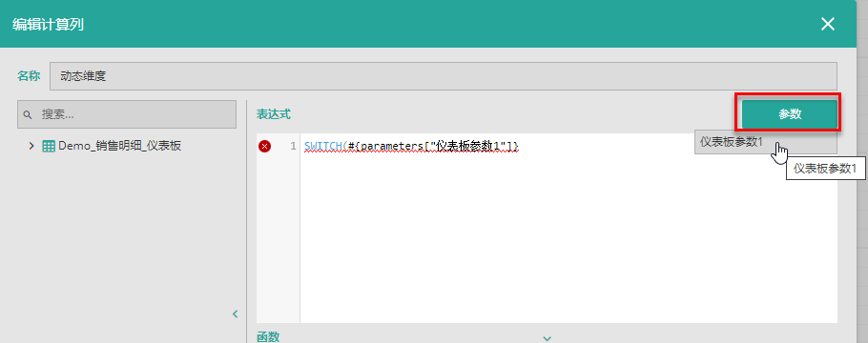868x343 pixels.
Task: Open the 参数 button
Action: (790, 114)
